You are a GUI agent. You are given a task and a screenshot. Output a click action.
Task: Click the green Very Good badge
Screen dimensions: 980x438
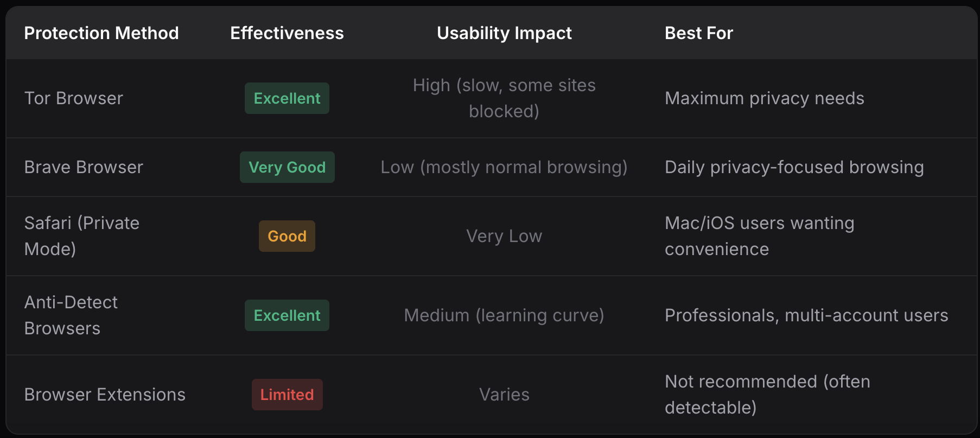tap(287, 167)
